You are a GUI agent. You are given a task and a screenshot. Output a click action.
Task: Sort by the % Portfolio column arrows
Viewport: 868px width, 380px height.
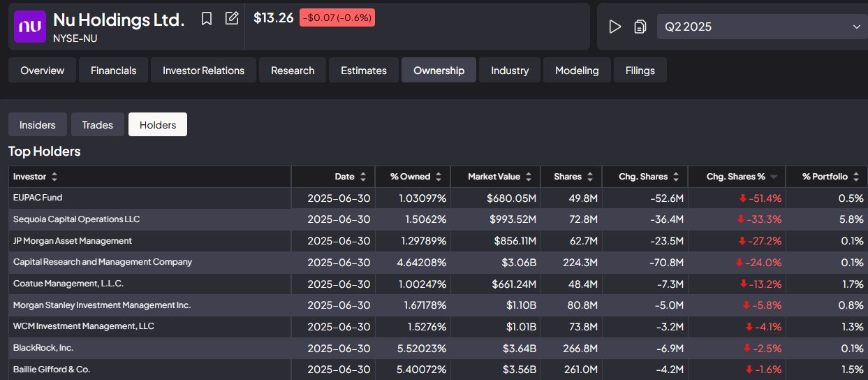[x=855, y=177]
